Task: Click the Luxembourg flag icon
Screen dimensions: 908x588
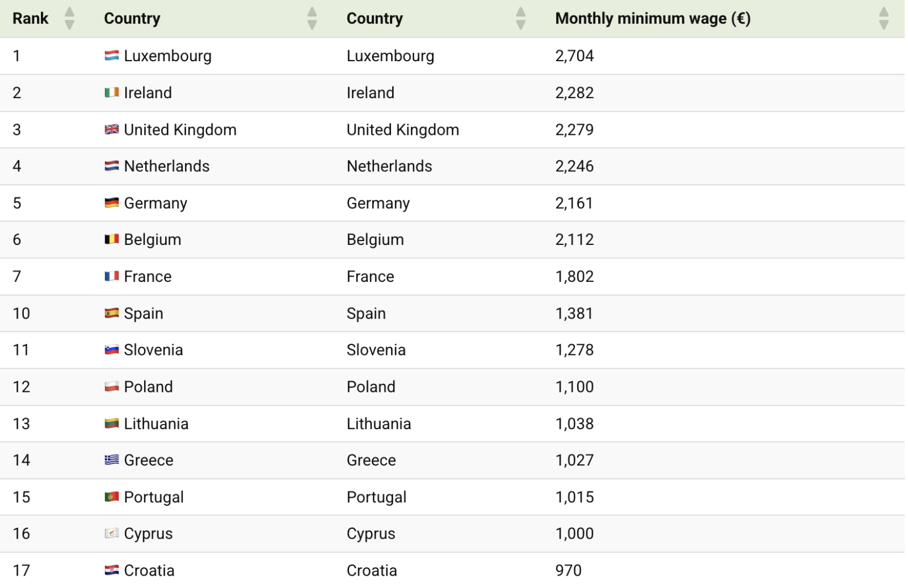Action: (112, 56)
